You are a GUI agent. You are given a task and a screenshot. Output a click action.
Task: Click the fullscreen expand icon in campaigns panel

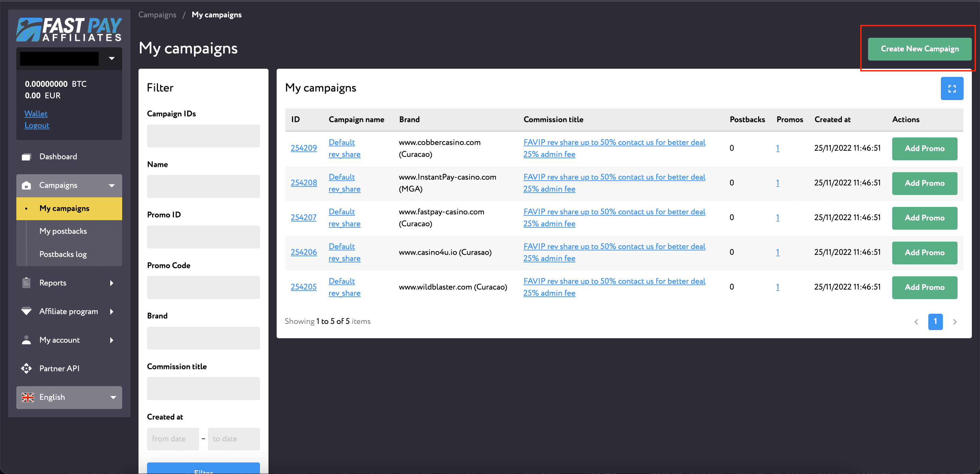(x=951, y=88)
